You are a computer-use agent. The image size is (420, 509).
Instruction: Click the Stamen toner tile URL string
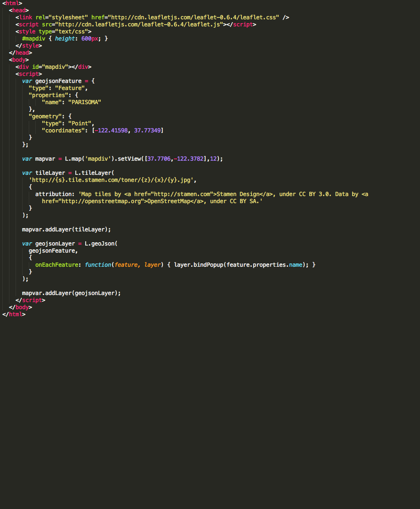coord(112,180)
